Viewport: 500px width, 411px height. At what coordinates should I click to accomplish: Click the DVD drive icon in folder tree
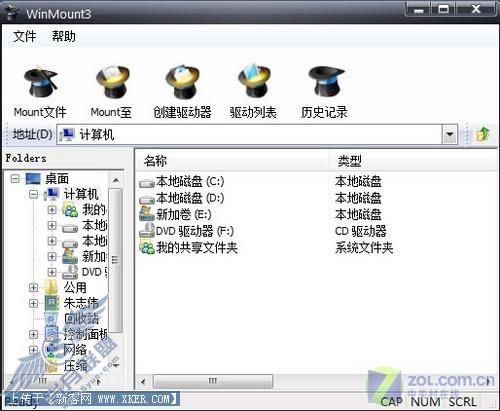tap(70, 272)
